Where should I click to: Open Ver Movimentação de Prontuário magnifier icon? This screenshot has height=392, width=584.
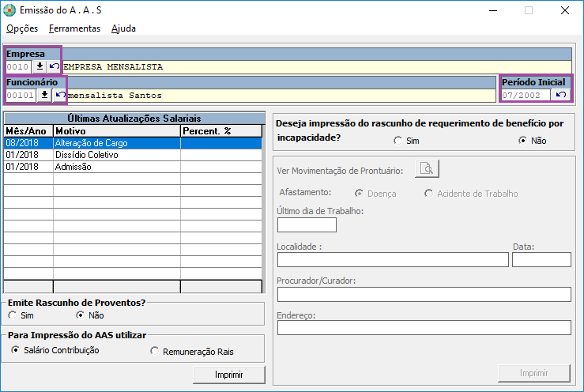pyautogui.click(x=427, y=169)
